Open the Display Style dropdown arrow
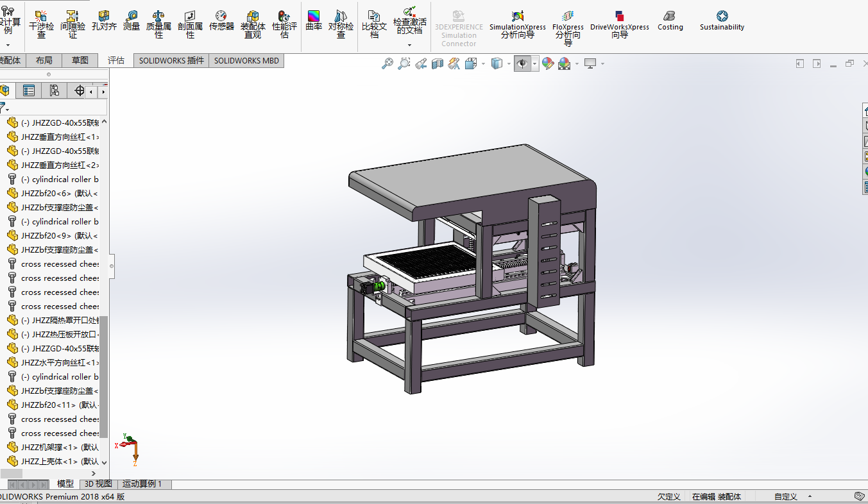Viewport: 868px width, 504px height. pos(509,63)
